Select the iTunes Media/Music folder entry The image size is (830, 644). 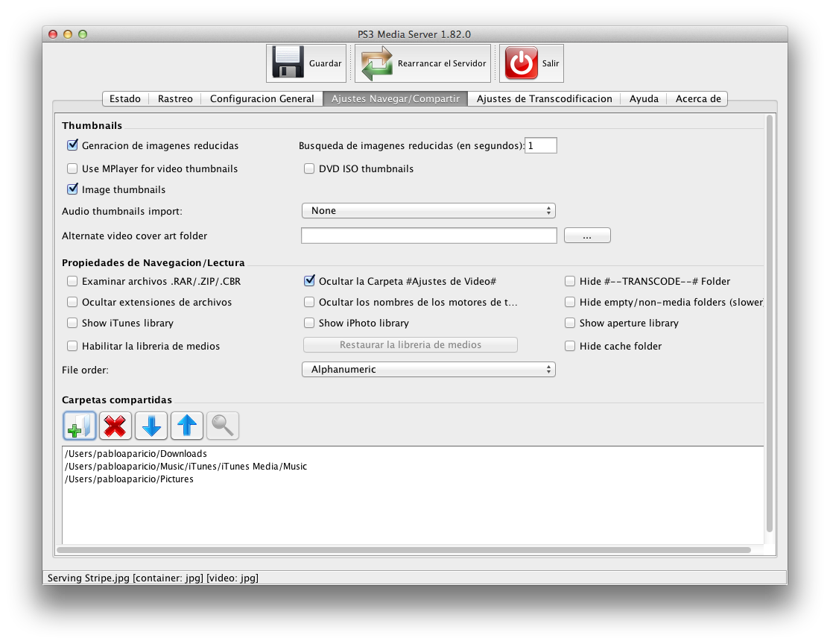(186, 466)
